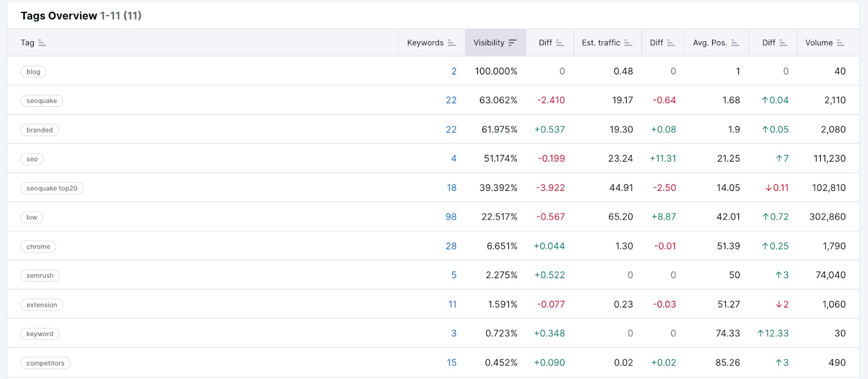The height and width of the screenshot is (379, 868).
Task: Open the low tag
Action: [32, 217]
